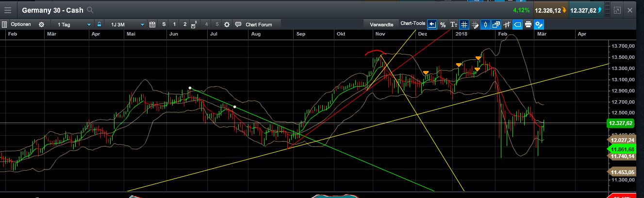
Task: Close the chart panel with X
Action: 630,10
